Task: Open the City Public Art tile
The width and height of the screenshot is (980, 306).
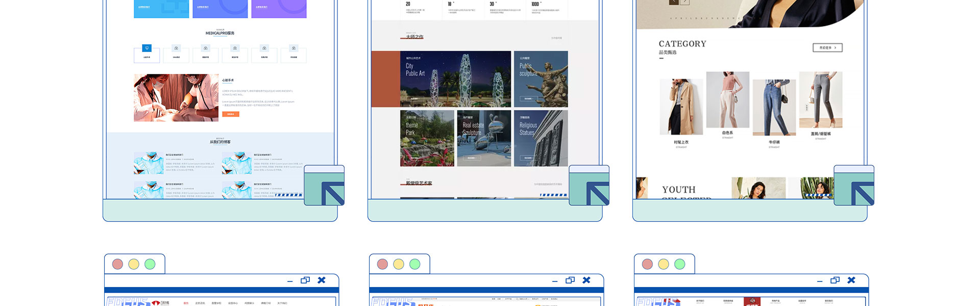Action: pos(455,79)
